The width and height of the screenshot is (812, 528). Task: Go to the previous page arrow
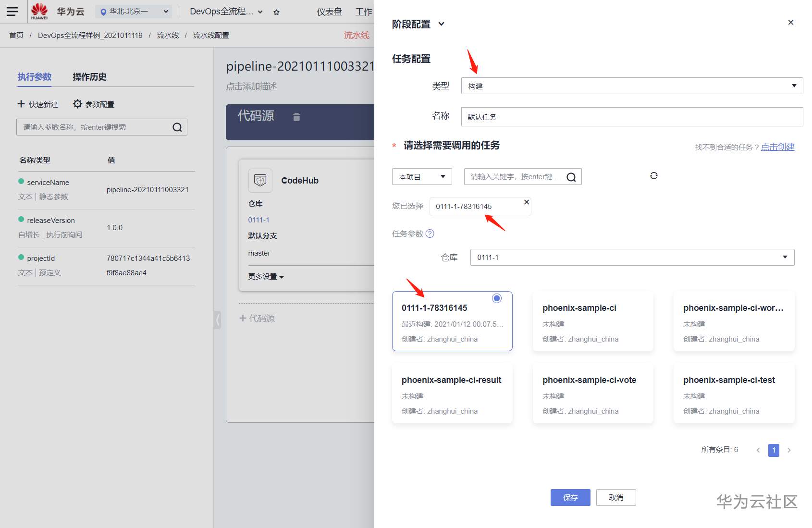(x=758, y=450)
